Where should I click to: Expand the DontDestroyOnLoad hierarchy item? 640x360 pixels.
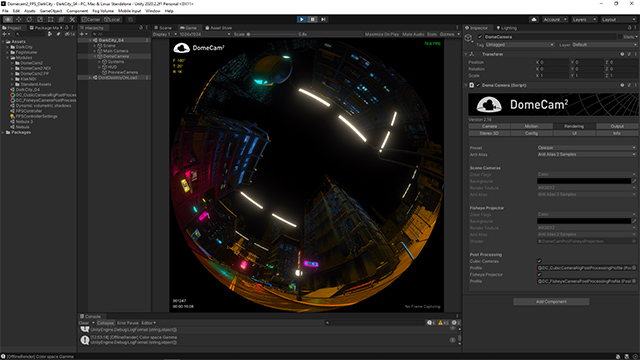tap(90, 78)
